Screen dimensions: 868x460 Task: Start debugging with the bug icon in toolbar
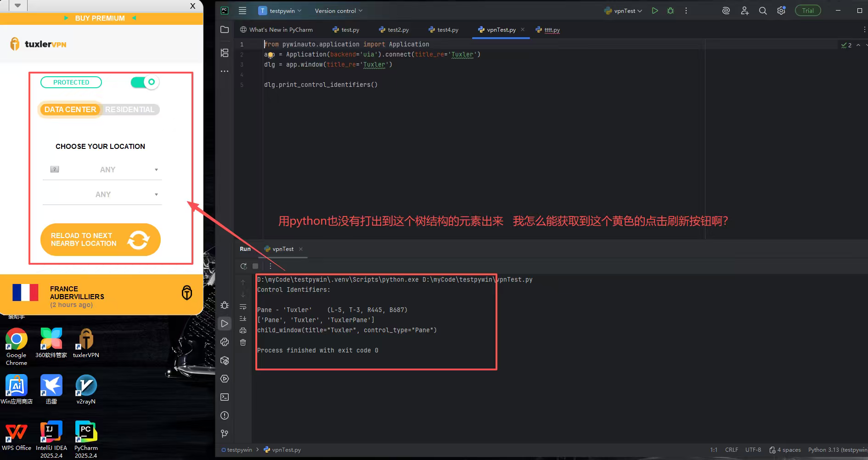click(671, 11)
